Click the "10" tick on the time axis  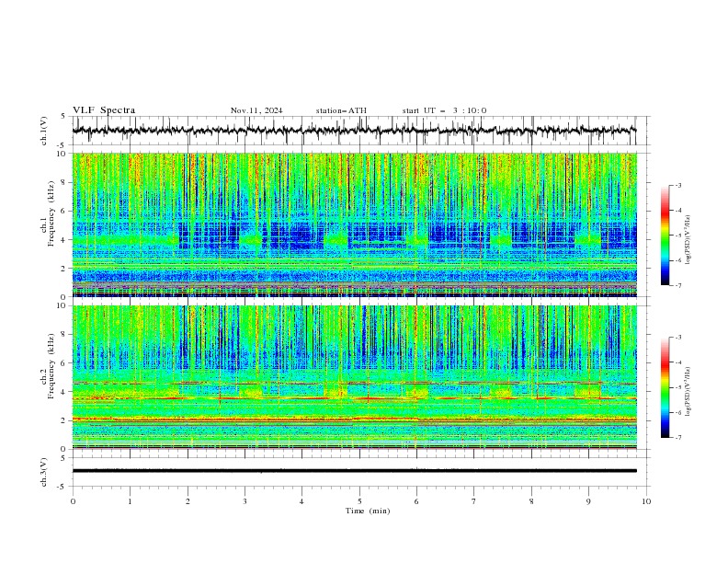tap(646, 501)
